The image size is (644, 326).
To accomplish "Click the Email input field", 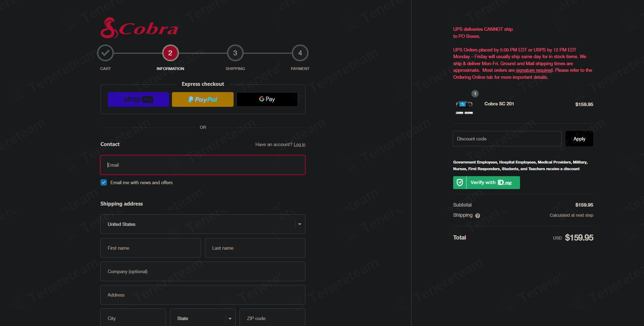I will [203, 165].
